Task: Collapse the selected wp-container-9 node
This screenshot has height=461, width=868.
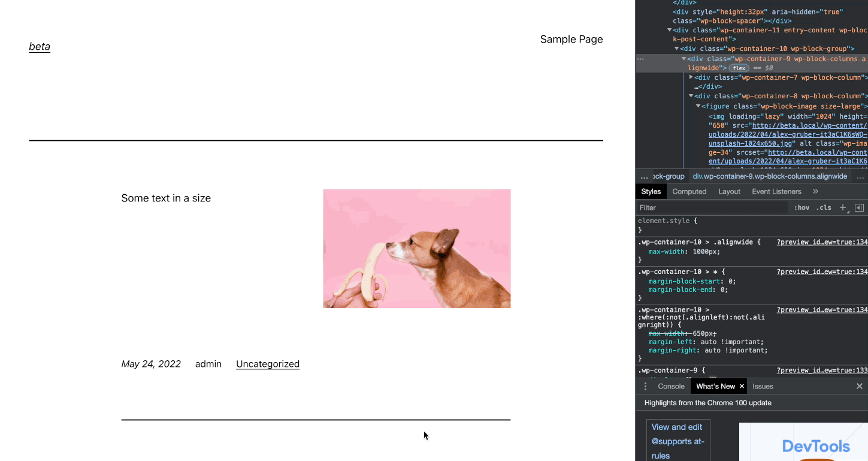Action: pos(683,59)
